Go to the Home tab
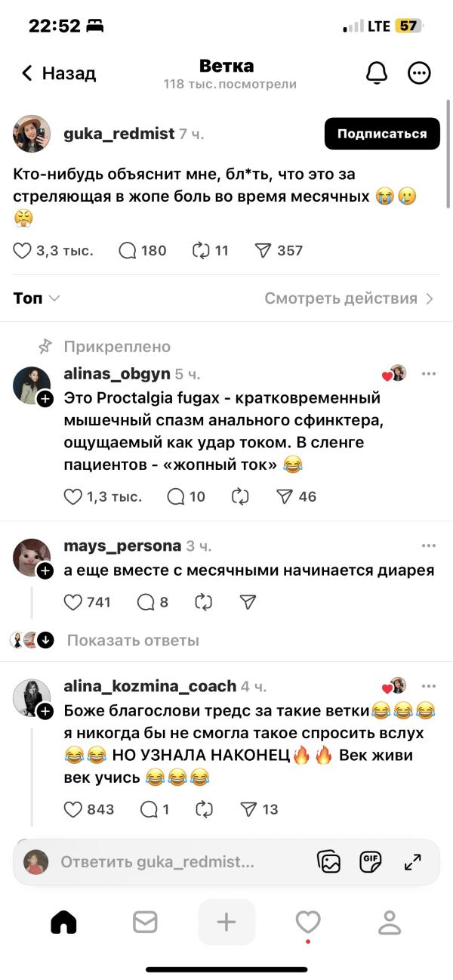Viewport: 453px width, 980px height. tap(63, 922)
